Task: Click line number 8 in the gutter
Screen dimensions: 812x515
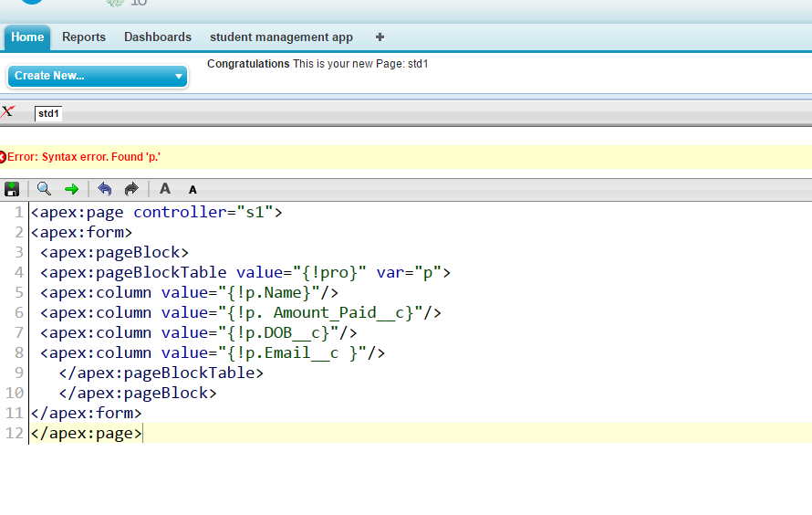Action: (x=18, y=353)
